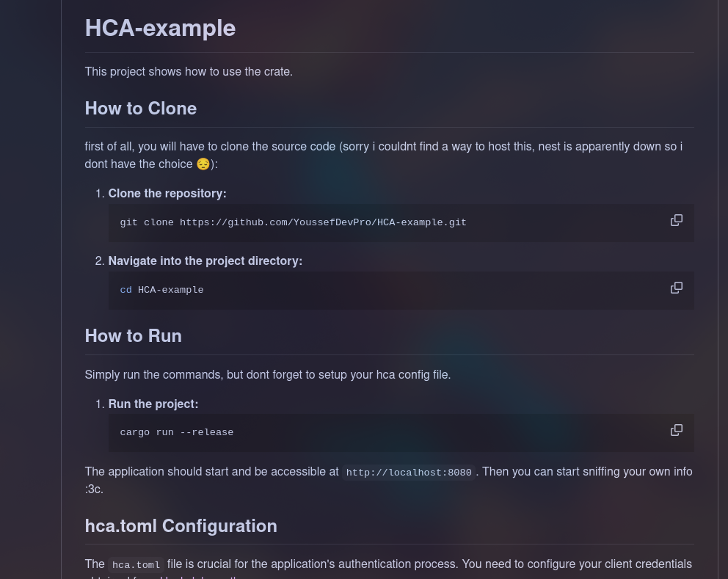Copy the git clone command
Screen dimensions: 728x579
[x=676, y=220]
